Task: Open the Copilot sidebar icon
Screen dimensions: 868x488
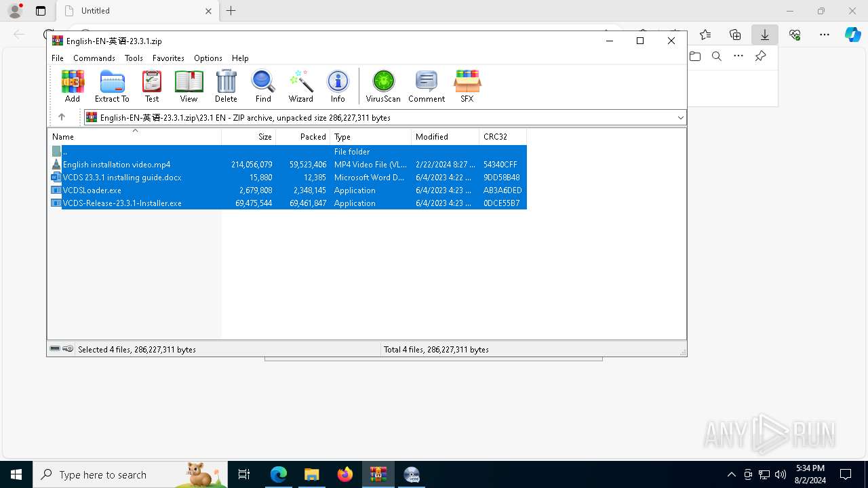Action: (x=852, y=35)
